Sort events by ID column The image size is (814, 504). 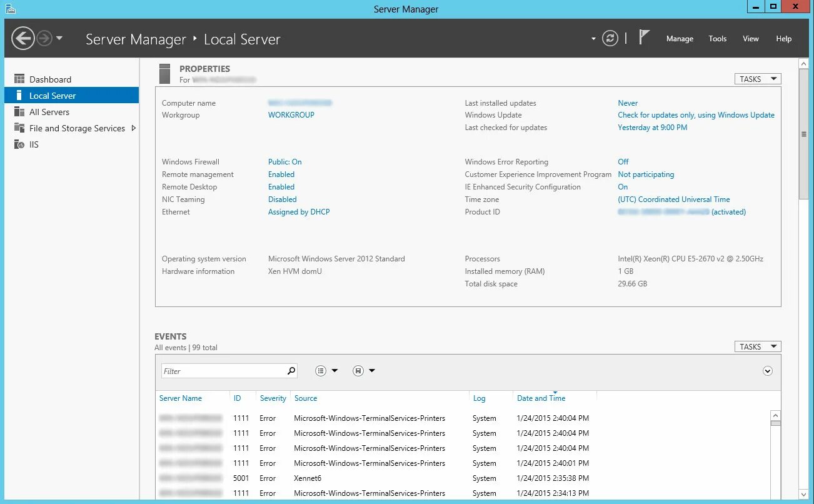tap(237, 398)
